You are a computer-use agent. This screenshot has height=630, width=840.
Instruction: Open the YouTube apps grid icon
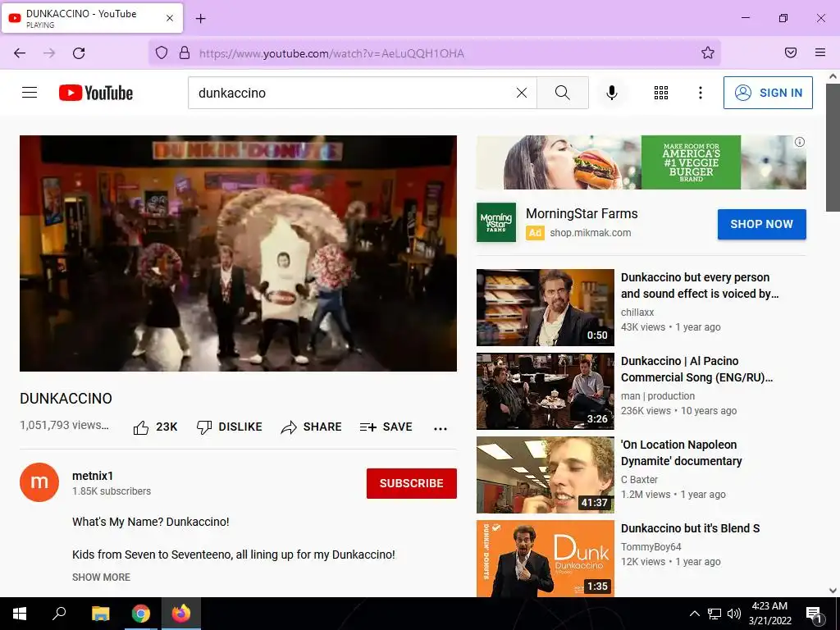coord(661,93)
